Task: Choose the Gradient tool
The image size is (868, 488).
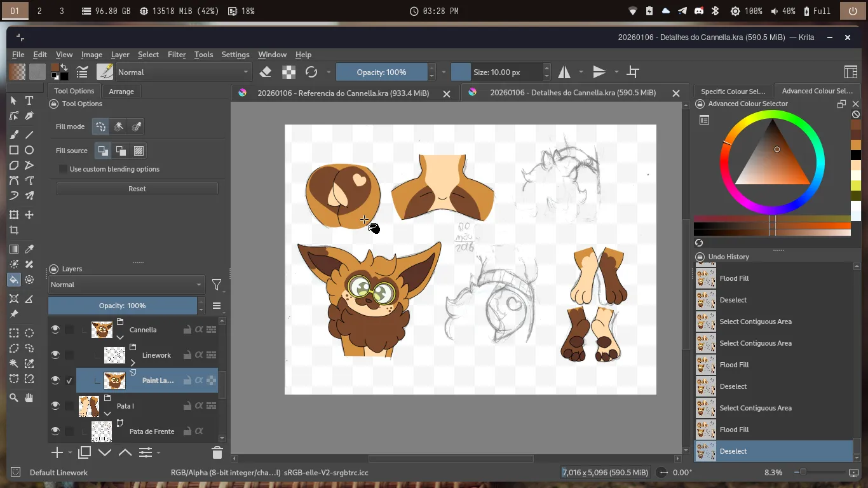Action: (14, 249)
